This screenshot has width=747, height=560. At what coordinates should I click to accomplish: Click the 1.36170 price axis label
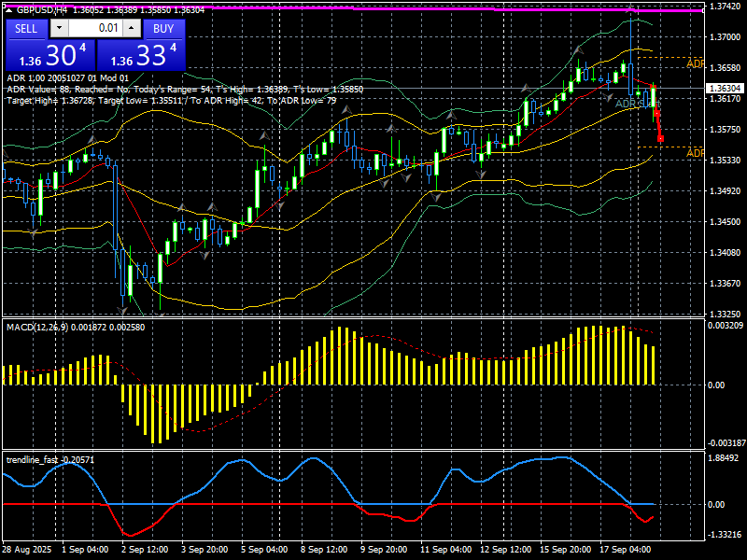click(725, 99)
